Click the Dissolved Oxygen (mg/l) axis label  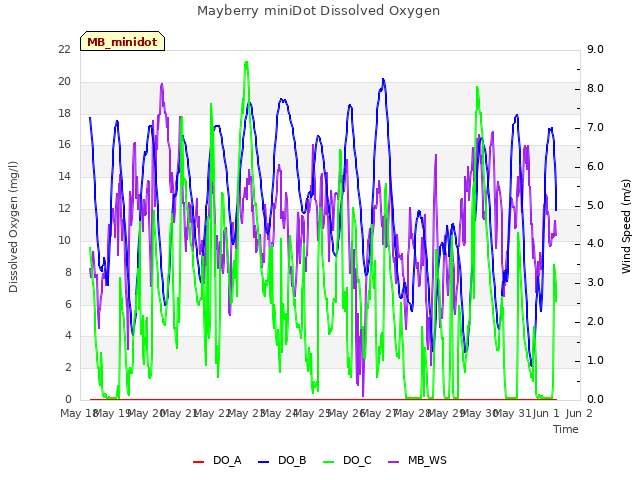coord(13,227)
